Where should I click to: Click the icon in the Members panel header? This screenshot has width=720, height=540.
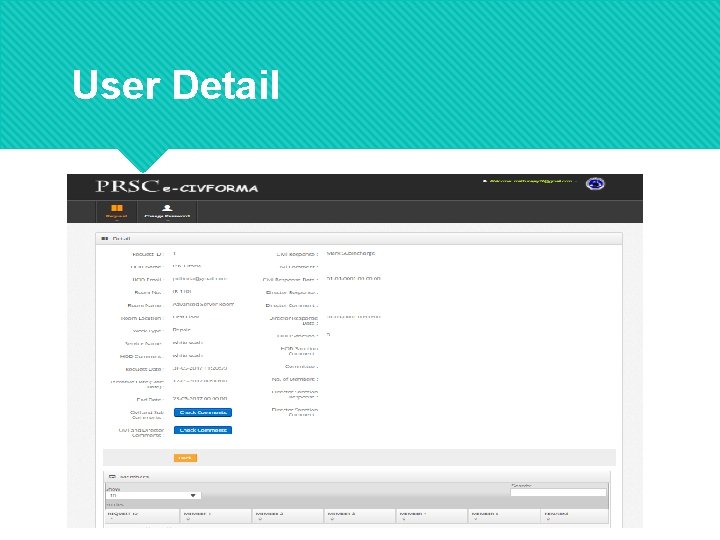coord(112,477)
